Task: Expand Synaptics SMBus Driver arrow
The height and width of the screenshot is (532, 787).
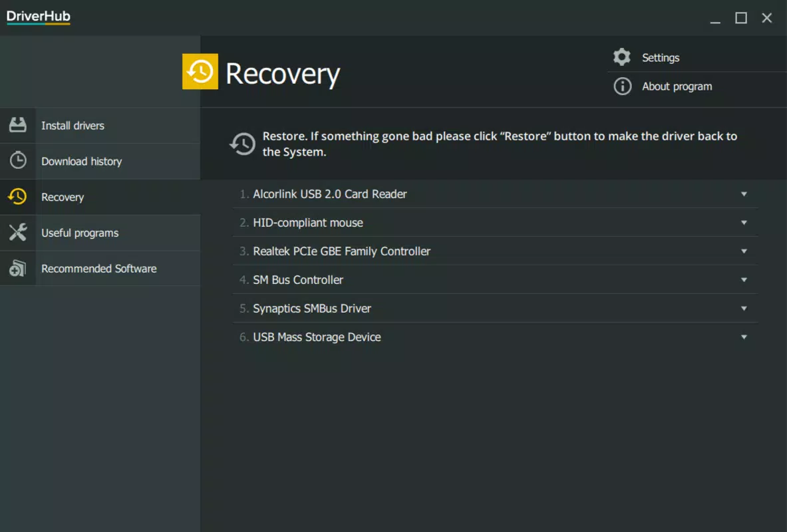Action: tap(744, 308)
